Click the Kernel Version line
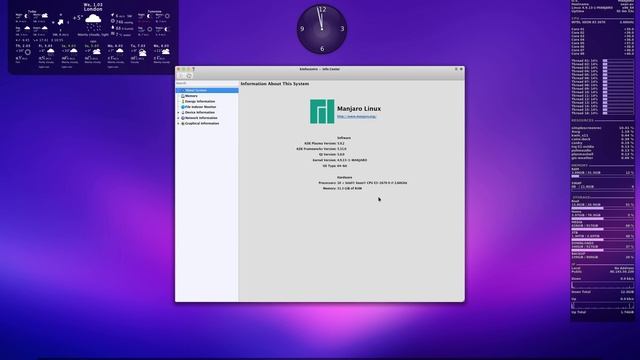 [340, 160]
